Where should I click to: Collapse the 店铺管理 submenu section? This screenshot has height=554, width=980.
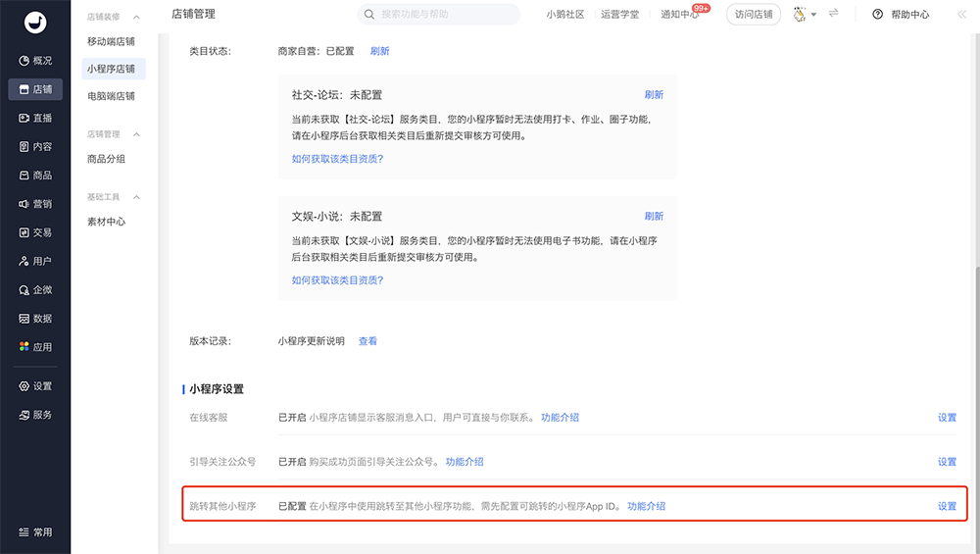click(x=136, y=134)
